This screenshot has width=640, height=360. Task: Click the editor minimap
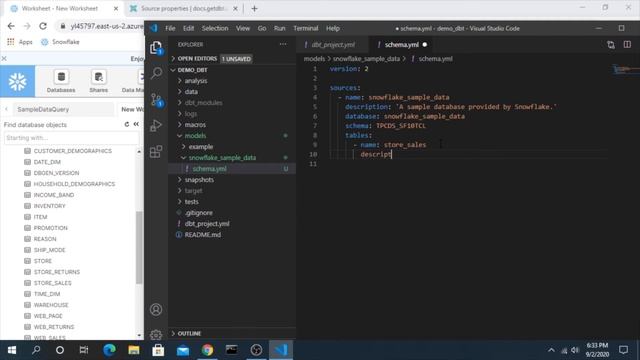(x=626, y=70)
